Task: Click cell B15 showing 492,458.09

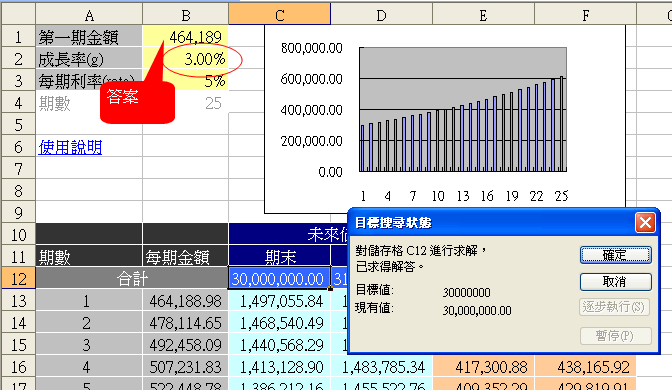Action: [186, 345]
